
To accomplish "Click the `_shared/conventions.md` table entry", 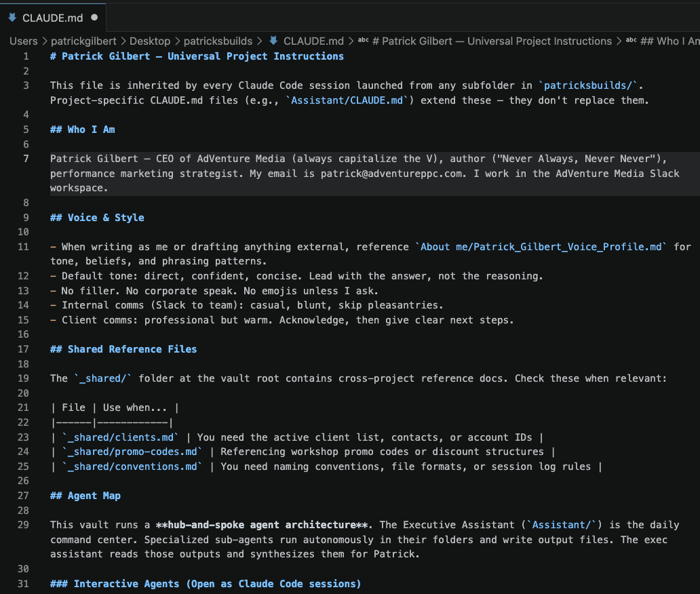I will click(x=132, y=466).
